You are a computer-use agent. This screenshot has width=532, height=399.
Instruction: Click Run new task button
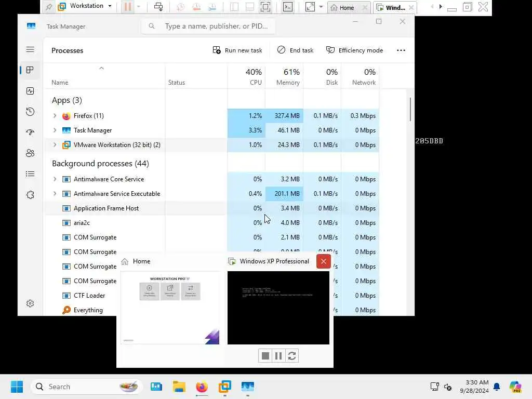(237, 50)
